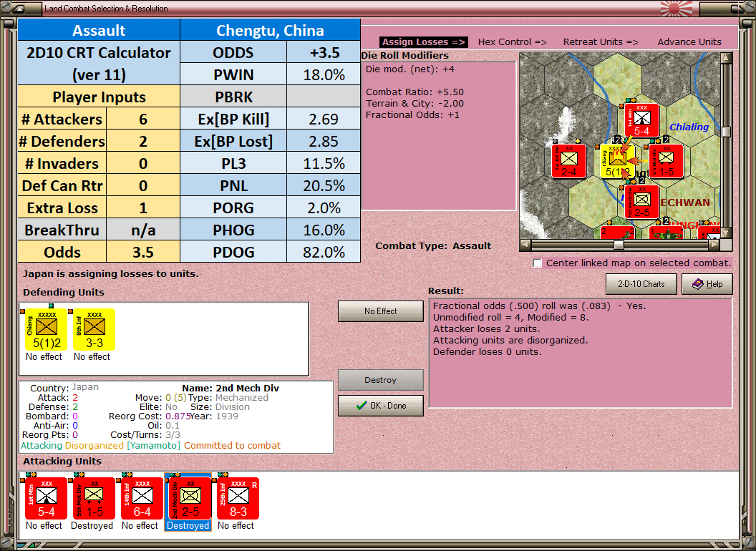Click the PWIN value 18.0%

click(324, 74)
